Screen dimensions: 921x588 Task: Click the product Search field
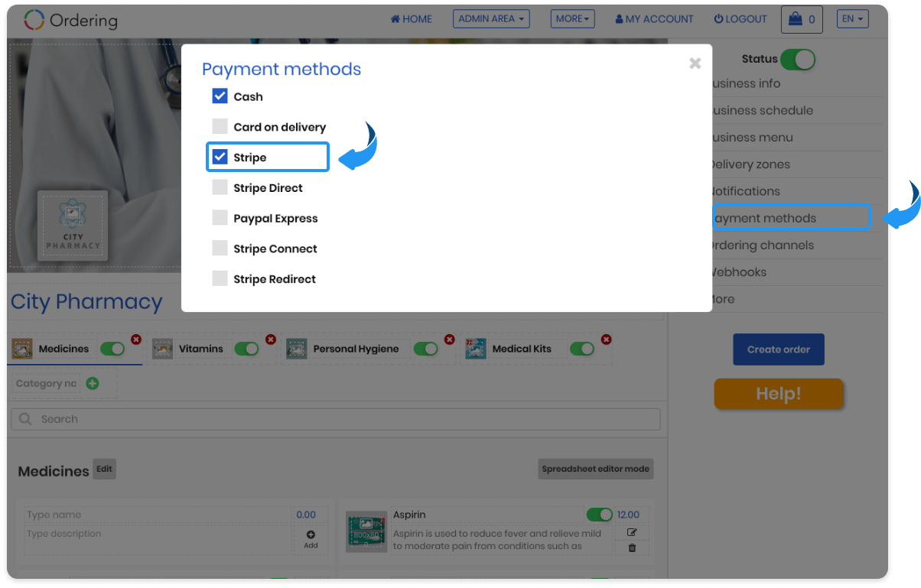336,419
